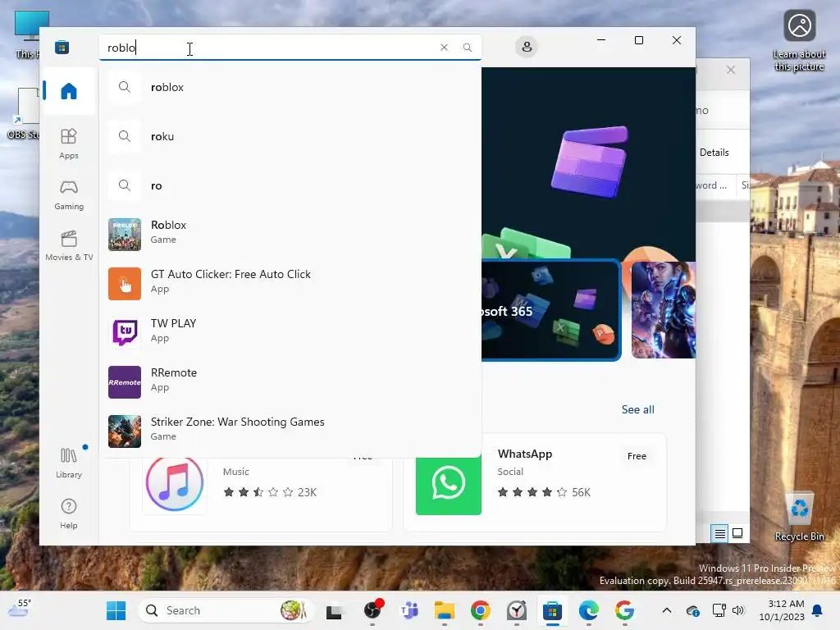Select the 'roku' search suggestion
The height and width of the screenshot is (630, 840).
tap(290, 136)
